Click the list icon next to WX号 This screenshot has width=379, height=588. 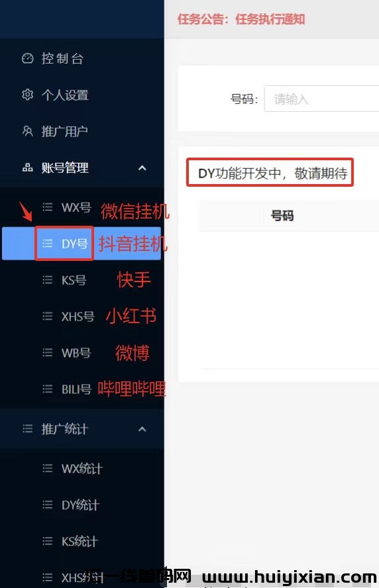(47, 207)
